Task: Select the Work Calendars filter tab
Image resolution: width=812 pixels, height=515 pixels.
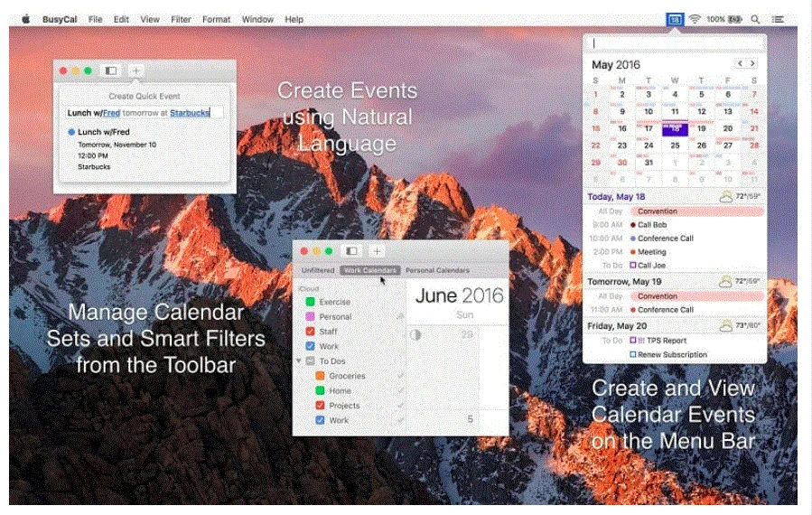Action: click(370, 270)
